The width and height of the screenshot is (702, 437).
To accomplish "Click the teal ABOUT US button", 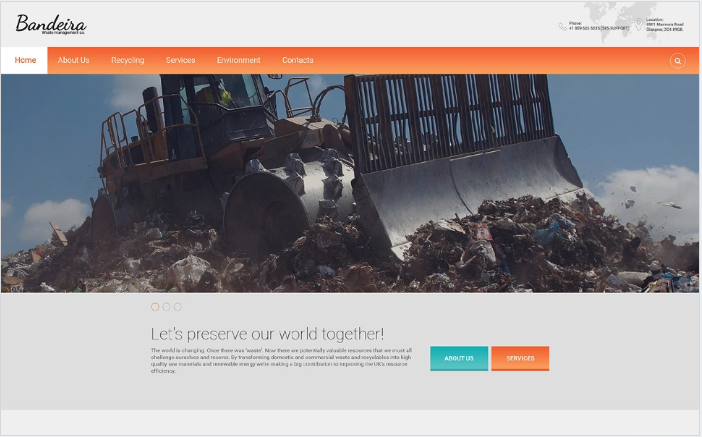I will click(459, 358).
